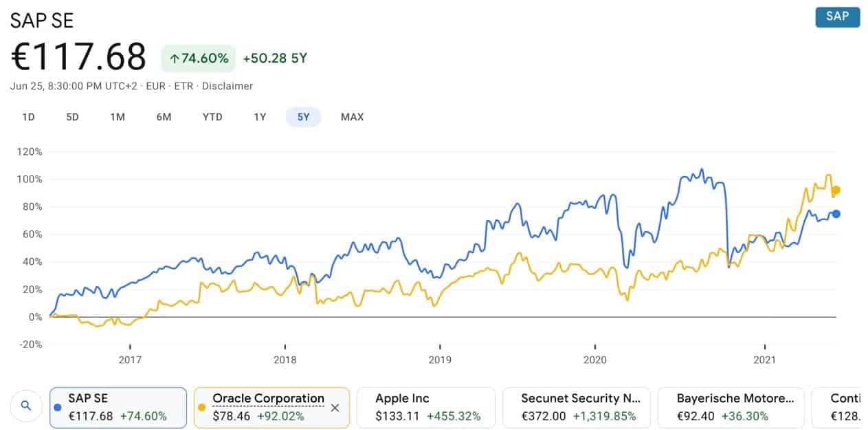Select the 1D time range
The image size is (868, 430).
point(28,117)
